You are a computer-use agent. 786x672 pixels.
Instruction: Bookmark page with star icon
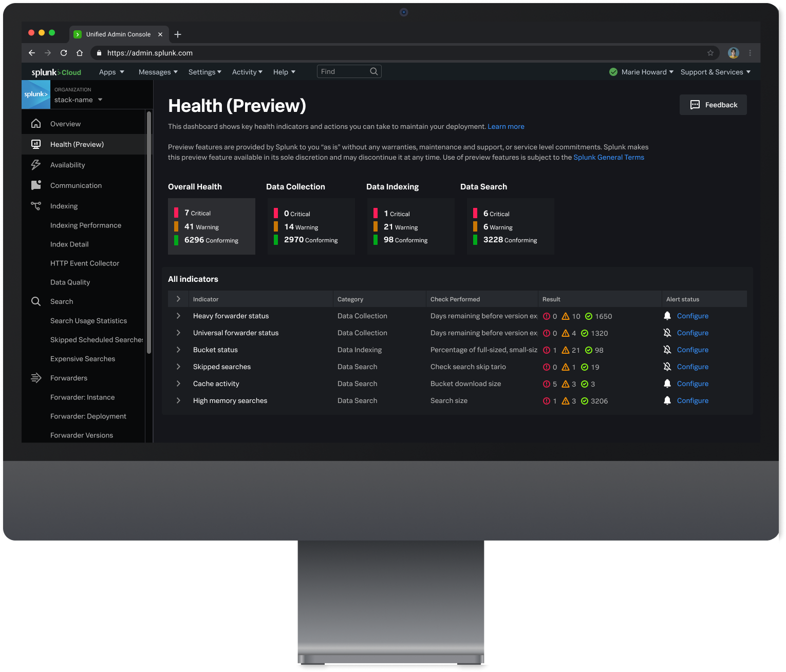[x=710, y=53]
